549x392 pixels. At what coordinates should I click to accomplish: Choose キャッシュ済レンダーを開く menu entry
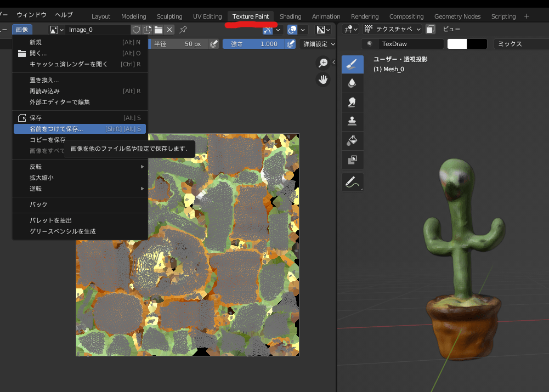pyautogui.click(x=80, y=64)
